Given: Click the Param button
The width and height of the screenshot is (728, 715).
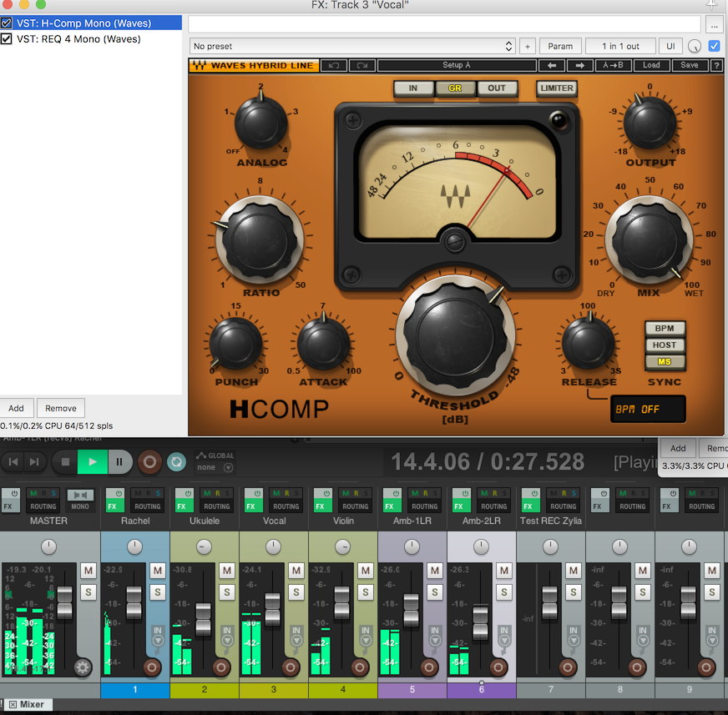Looking at the screenshot, I should point(560,46).
